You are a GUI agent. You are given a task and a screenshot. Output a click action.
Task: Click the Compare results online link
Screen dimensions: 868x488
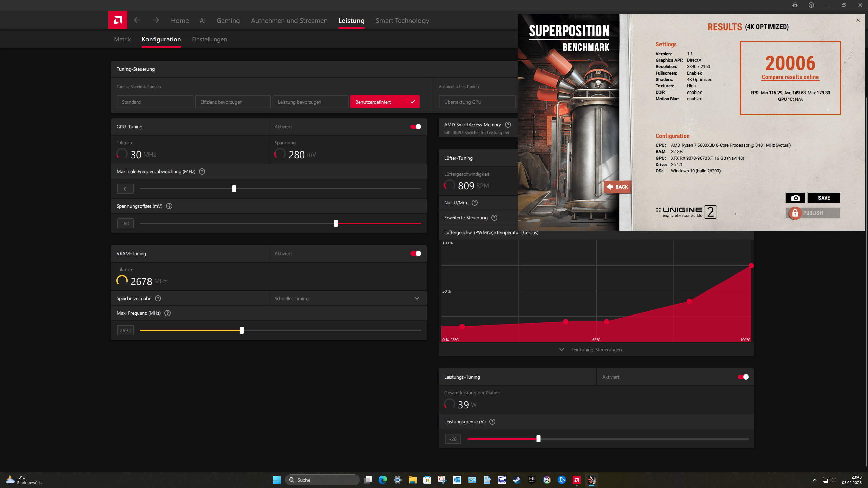790,77
